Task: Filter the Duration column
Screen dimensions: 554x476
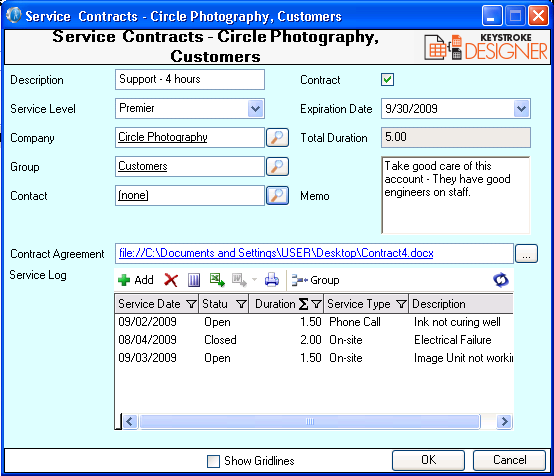Action: click(x=316, y=304)
